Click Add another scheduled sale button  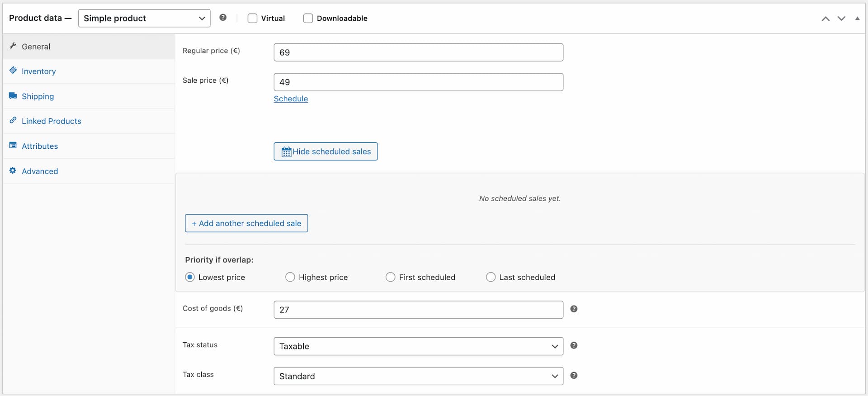(x=246, y=223)
